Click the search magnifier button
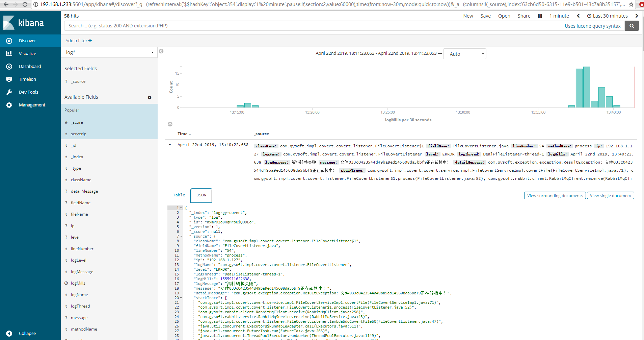The image size is (644, 340). tap(631, 25)
